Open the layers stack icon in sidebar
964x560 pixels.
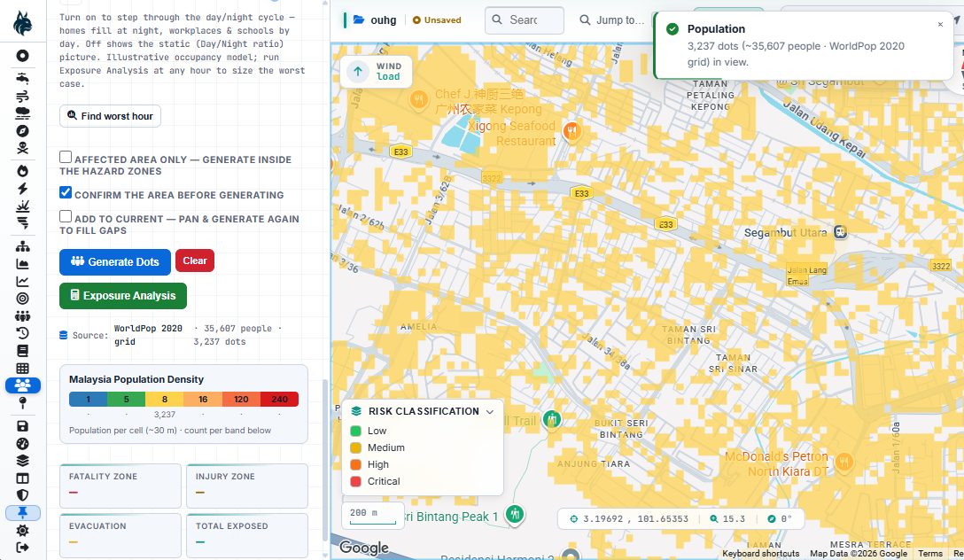coord(23,461)
